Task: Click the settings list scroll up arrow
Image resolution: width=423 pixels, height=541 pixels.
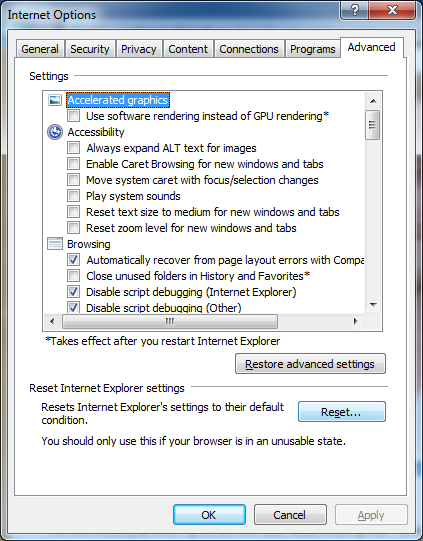Action: pyautogui.click(x=373, y=101)
